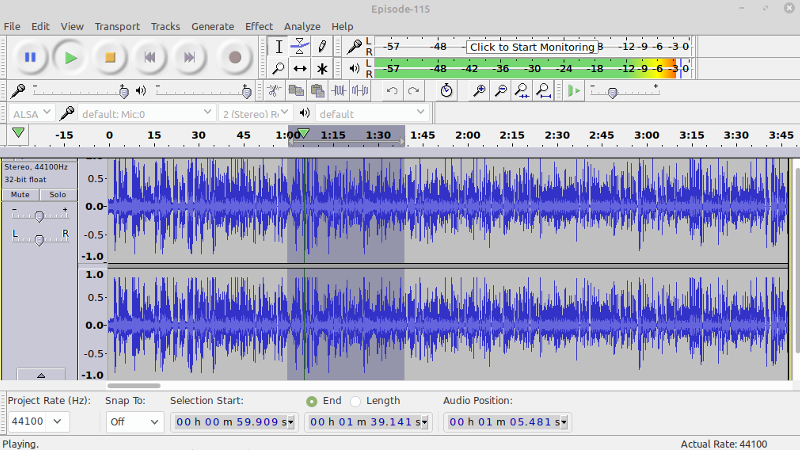Image resolution: width=800 pixels, height=450 pixels.
Task: Open the Generate menu
Action: (x=212, y=26)
